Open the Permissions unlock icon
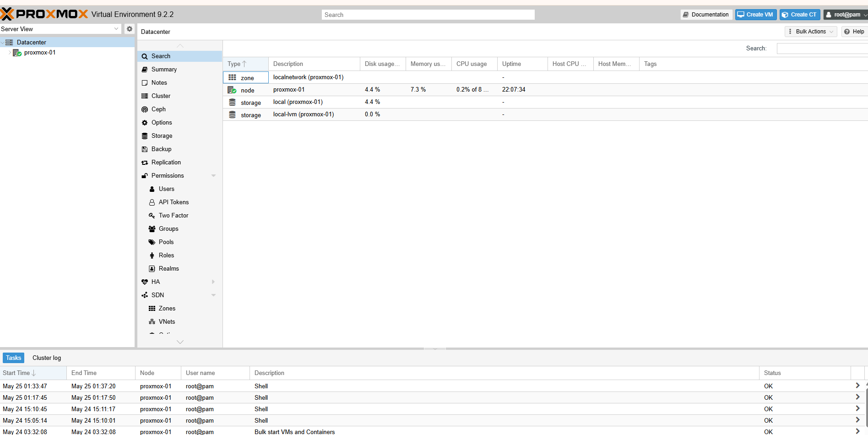 pos(145,176)
